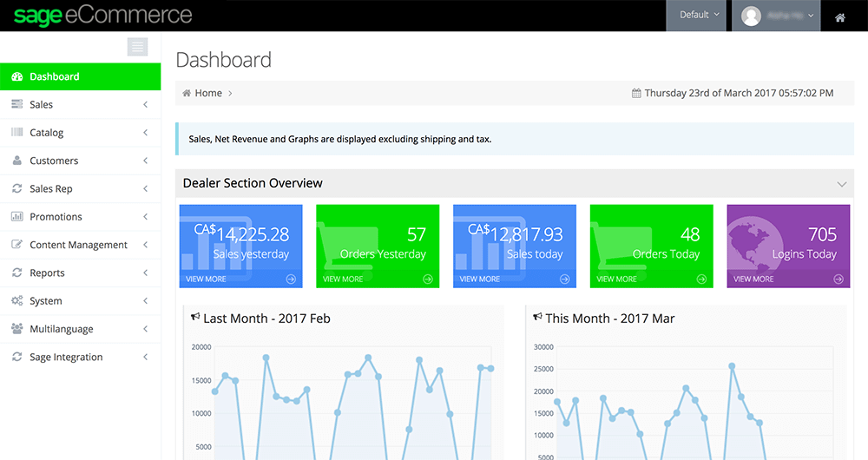Click arrow icon on Orders Today card
Viewport: 868px width, 460px height.
click(x=701, y=279)
